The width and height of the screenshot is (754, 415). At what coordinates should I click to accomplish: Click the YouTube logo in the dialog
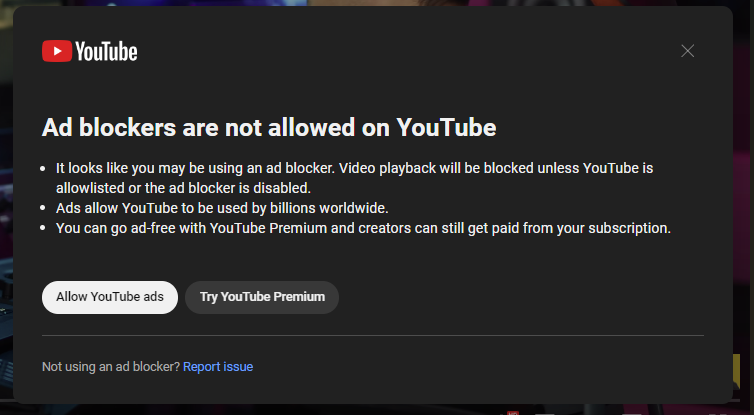pyautogui.click(x=90, y=51)
